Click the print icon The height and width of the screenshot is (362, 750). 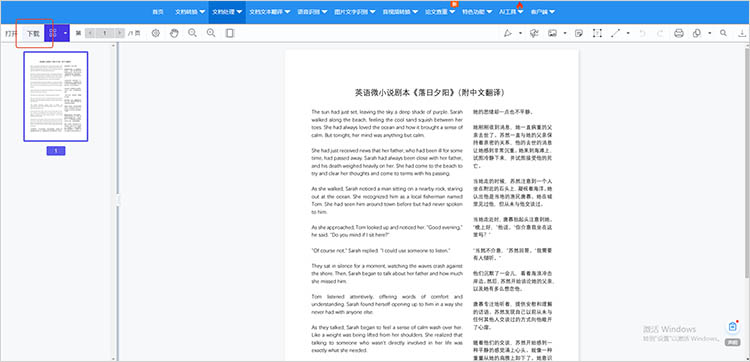pos(679,33)
